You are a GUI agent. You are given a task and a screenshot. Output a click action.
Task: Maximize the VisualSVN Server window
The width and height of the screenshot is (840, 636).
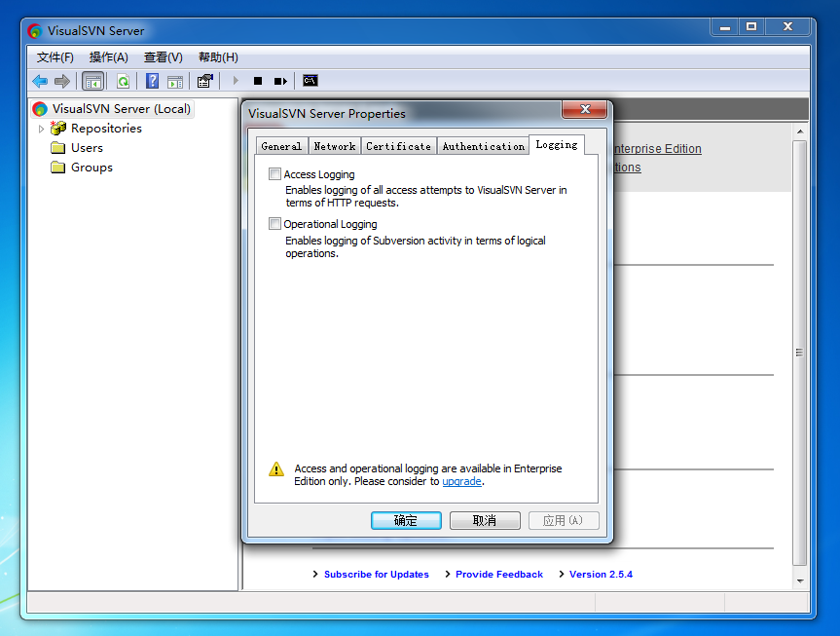pyautogui.click(x=751, y=27)
